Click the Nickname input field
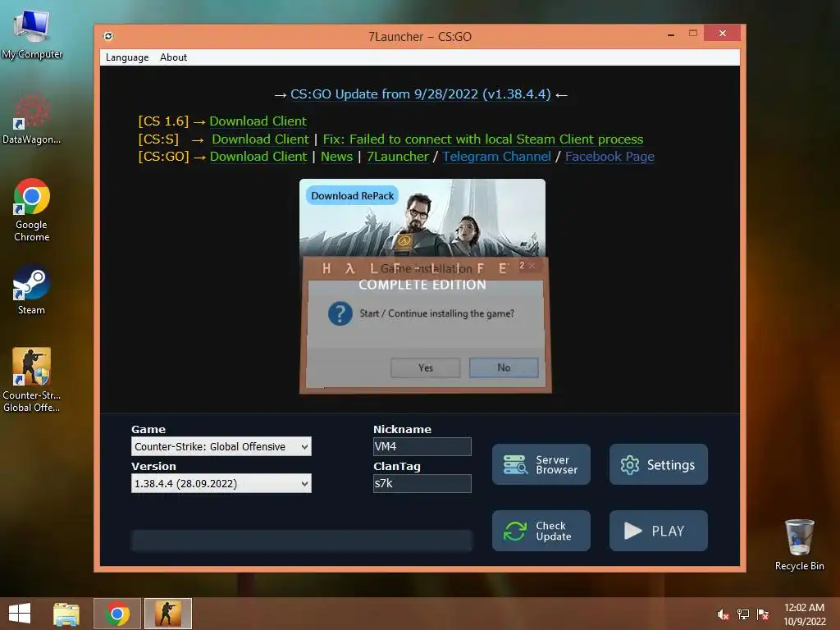Screen dimensions: 840x630 [x=422, y=446]
